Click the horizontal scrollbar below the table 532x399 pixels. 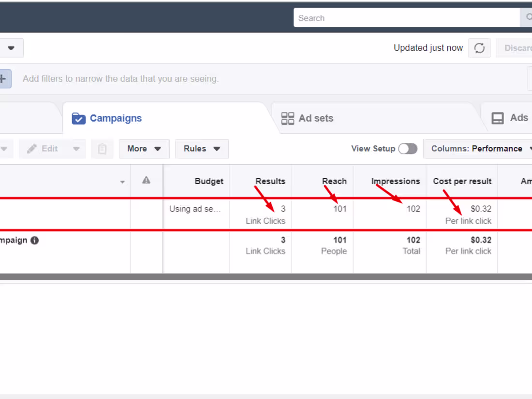click(266, 276)
